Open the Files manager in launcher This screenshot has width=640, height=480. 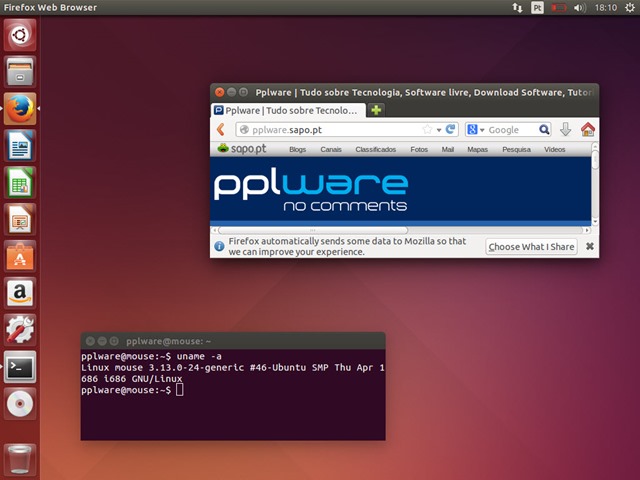point(20,72)
